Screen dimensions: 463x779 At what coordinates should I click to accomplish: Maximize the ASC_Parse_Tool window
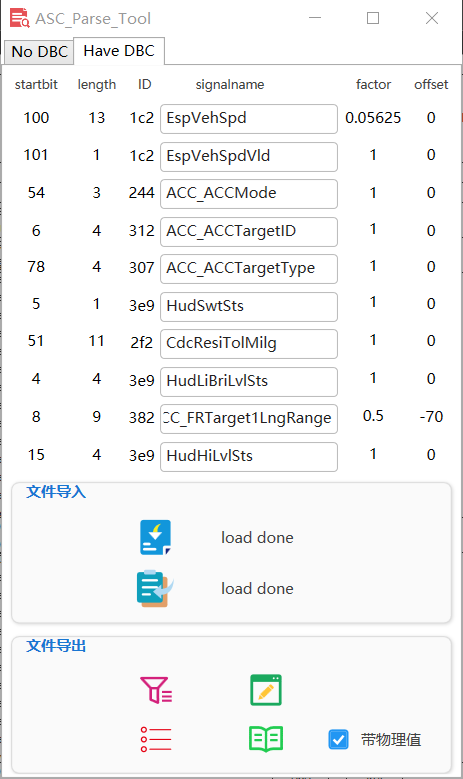(x=373, y=18)
